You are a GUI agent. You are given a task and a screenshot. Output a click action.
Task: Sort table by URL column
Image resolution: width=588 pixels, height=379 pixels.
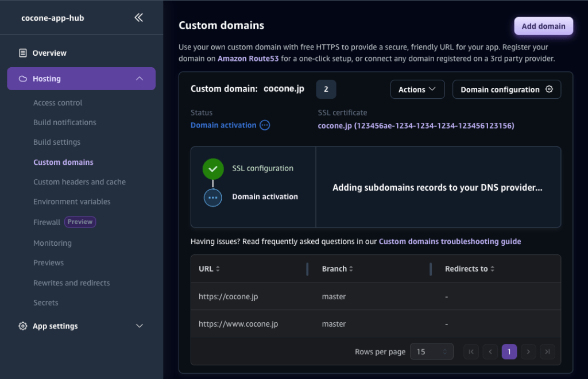tap(218, 269)
